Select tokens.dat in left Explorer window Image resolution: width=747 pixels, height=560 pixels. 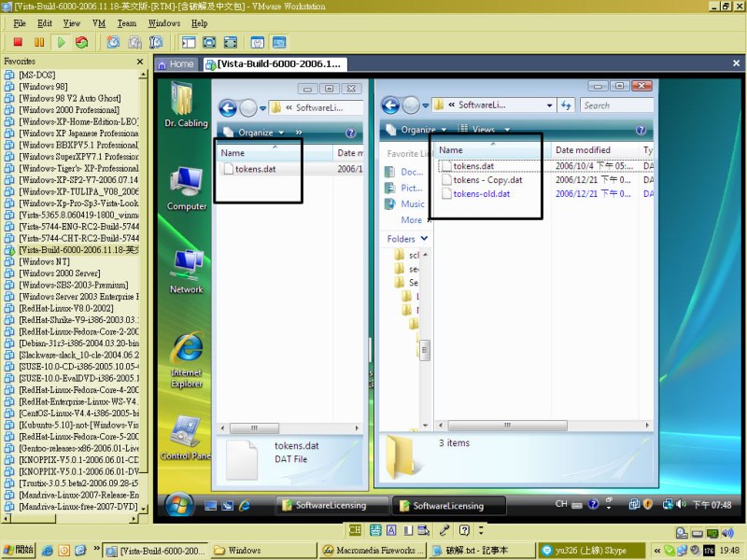(249, 169)
